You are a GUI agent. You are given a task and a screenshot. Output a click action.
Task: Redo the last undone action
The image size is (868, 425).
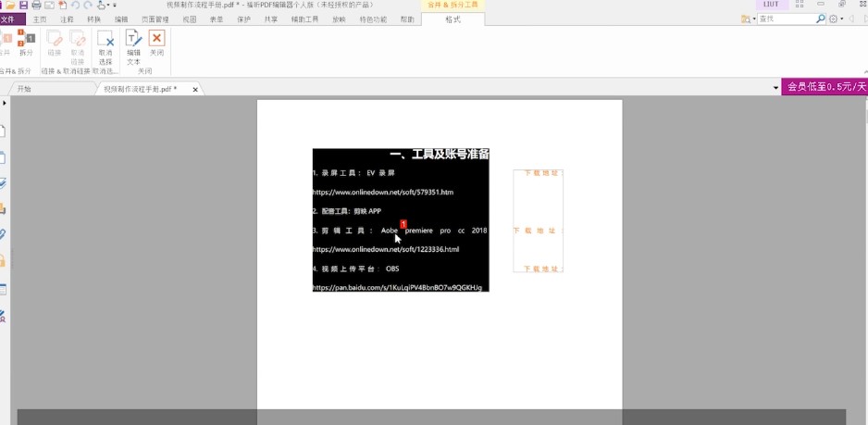[x=88, y=5]
